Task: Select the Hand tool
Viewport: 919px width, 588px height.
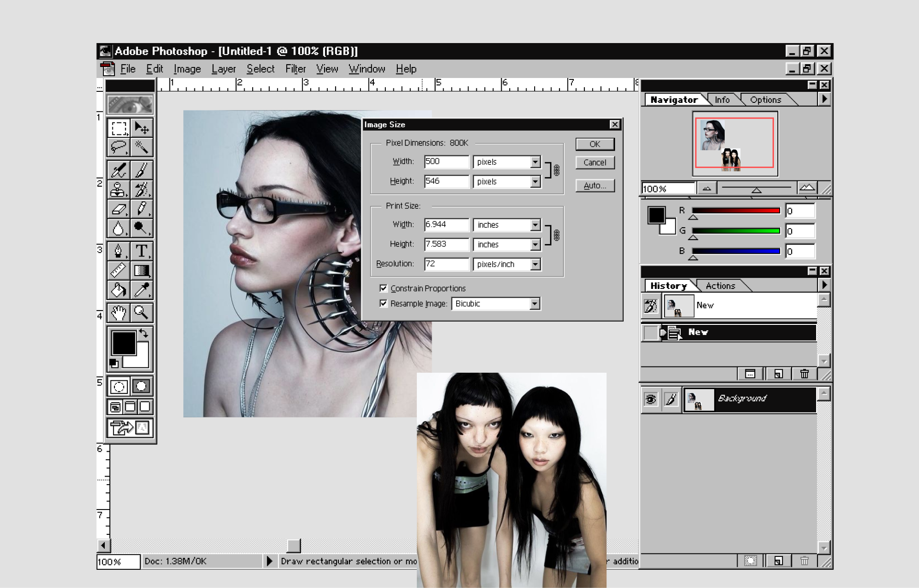Action: pos(118,312)
